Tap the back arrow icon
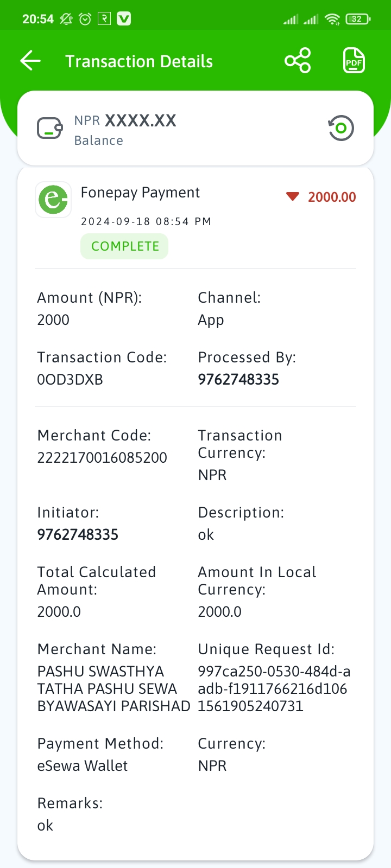 30,61
